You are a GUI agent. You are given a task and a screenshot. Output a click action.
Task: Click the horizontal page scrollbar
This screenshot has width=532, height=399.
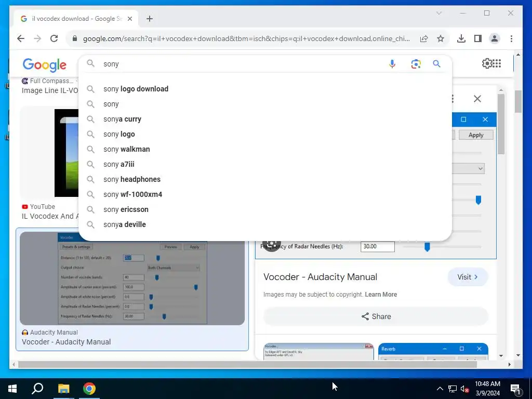tap(247, 364)
